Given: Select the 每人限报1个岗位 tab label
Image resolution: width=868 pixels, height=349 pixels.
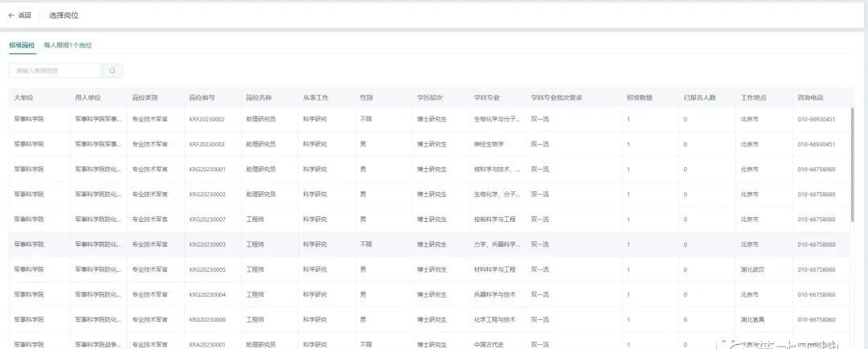Looking at the screenshot, I should (x=68, y=45).
